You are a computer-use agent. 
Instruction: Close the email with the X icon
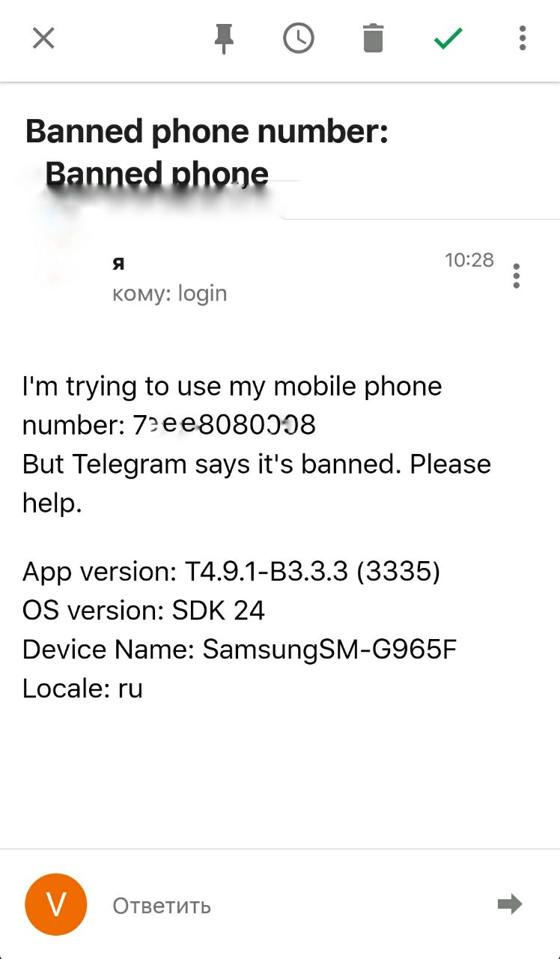43,37
